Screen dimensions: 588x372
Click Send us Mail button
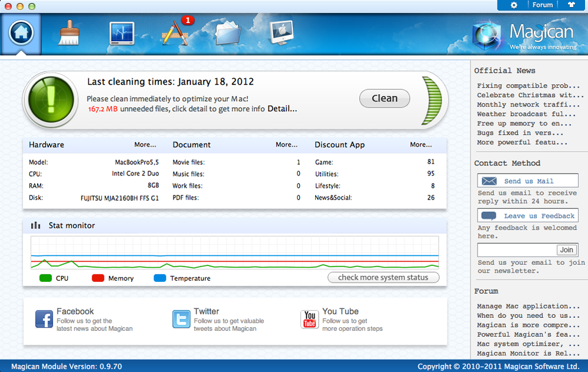point(527,181)
